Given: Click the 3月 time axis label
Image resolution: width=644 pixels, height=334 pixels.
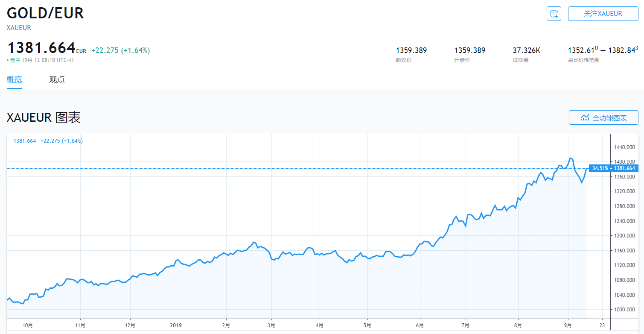Looking at the screenshot, I should 271,325.
